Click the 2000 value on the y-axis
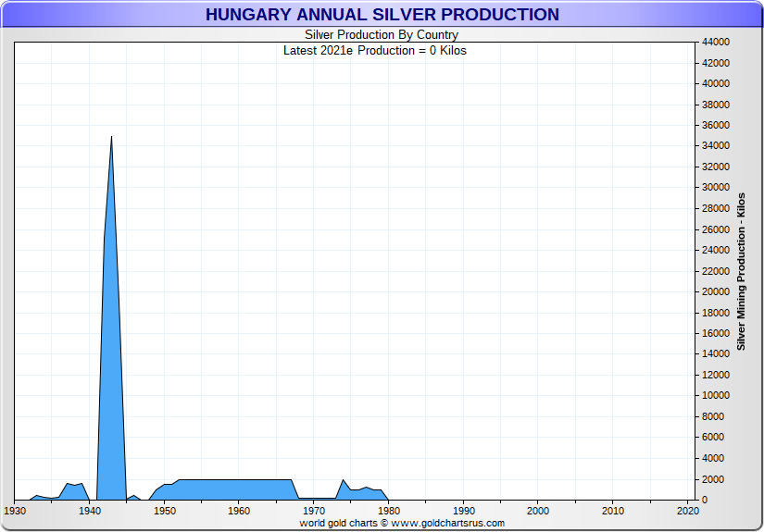This screenshot has width=764, height=532. pyautogui.click(x=714, y=479)
